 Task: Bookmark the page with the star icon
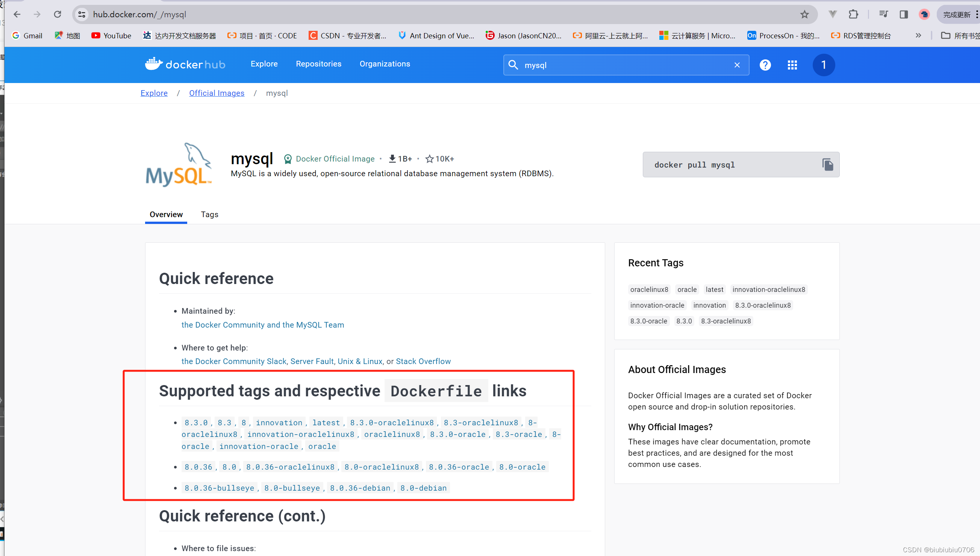(804, 14)
